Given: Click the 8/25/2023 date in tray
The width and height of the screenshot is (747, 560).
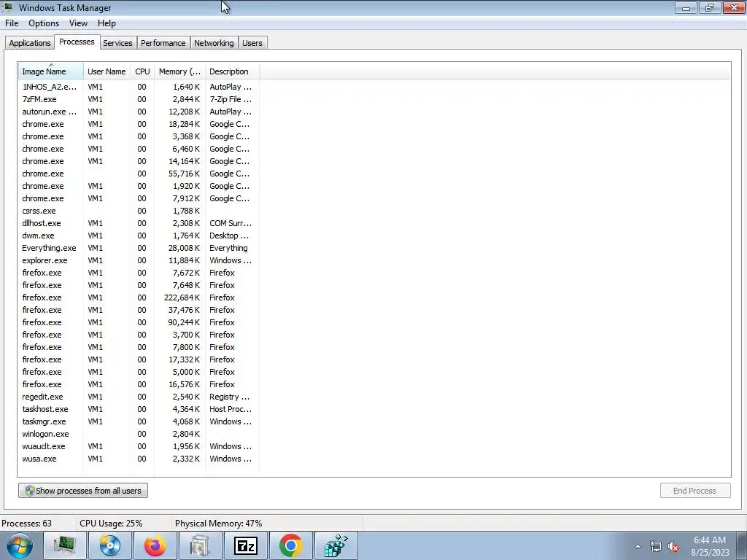Looking at the screenshot, I should click(x=710, y=553).
